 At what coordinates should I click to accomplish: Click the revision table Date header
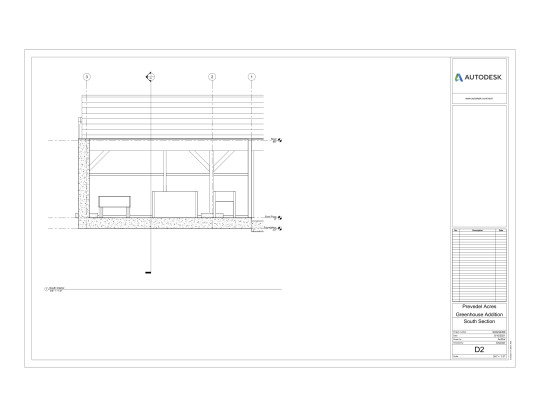[501, 230]
